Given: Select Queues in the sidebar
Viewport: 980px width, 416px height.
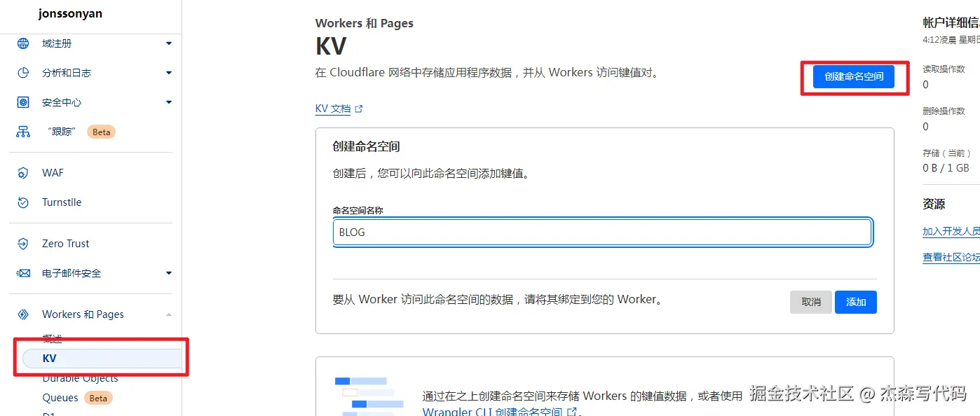Looking at the screenshot, I should (x=60, y=398).
